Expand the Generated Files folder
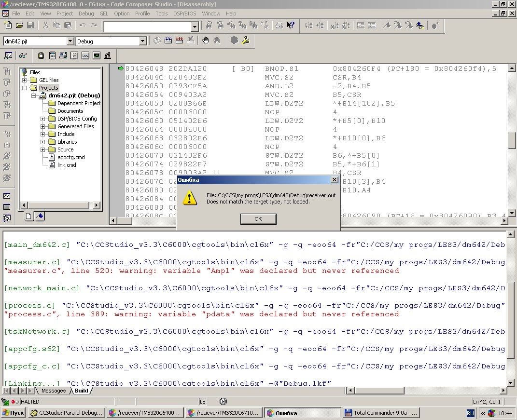Image resolution: width=517 pixels, height=420 pixels. point(43,126)
